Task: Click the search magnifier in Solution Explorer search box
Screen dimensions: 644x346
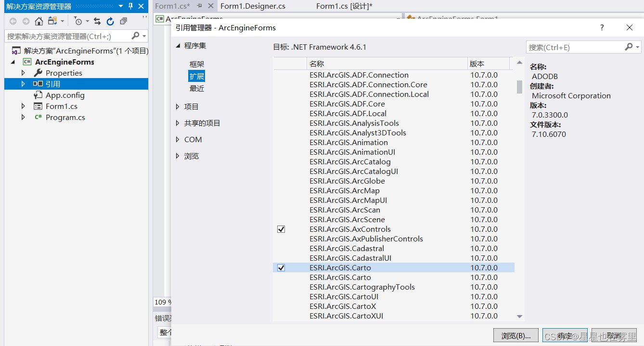Action: coord(136,36)
